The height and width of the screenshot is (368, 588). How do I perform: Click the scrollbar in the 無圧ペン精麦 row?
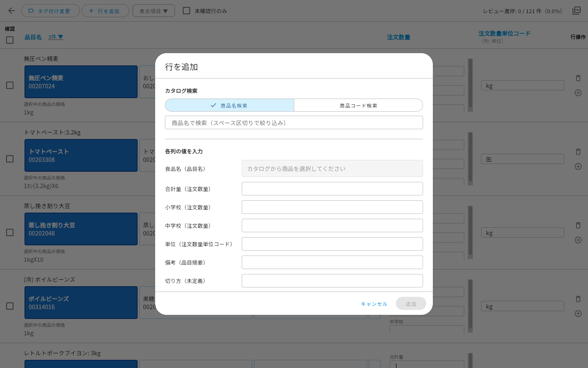(470, 85)
